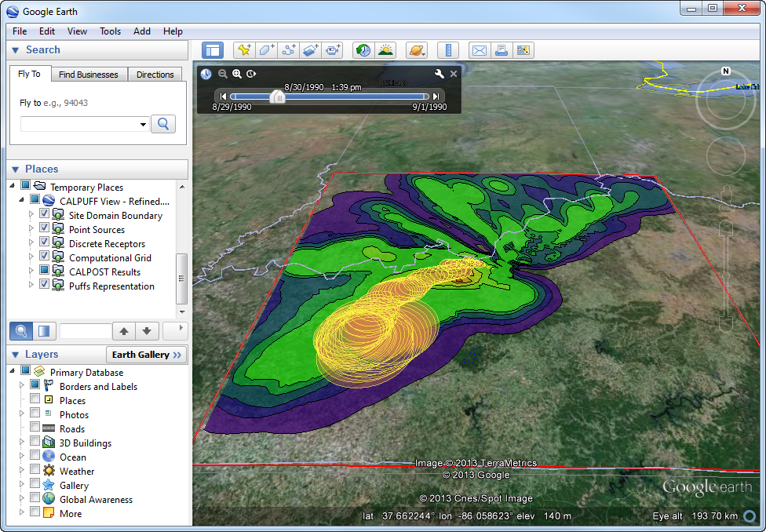The width and height of the screenshot is (766, 532).
Task: Collapse the Temporary Places folder
Action: (13, 186)
